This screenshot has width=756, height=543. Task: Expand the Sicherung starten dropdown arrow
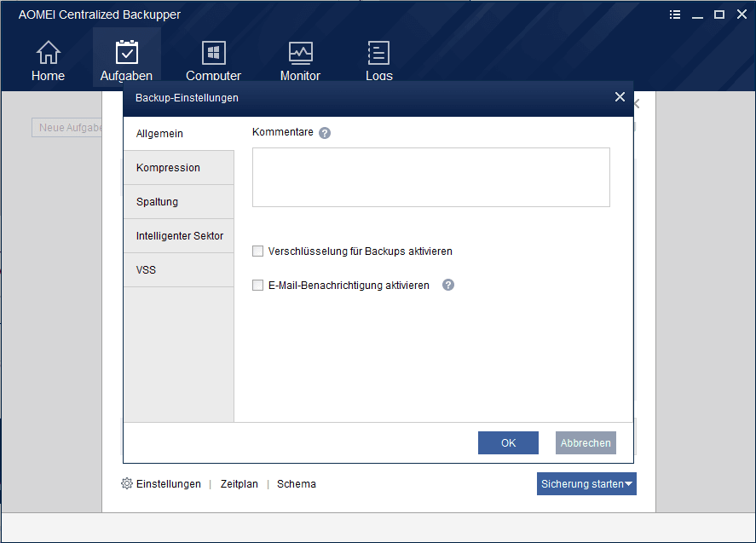[x=629, y=483]
